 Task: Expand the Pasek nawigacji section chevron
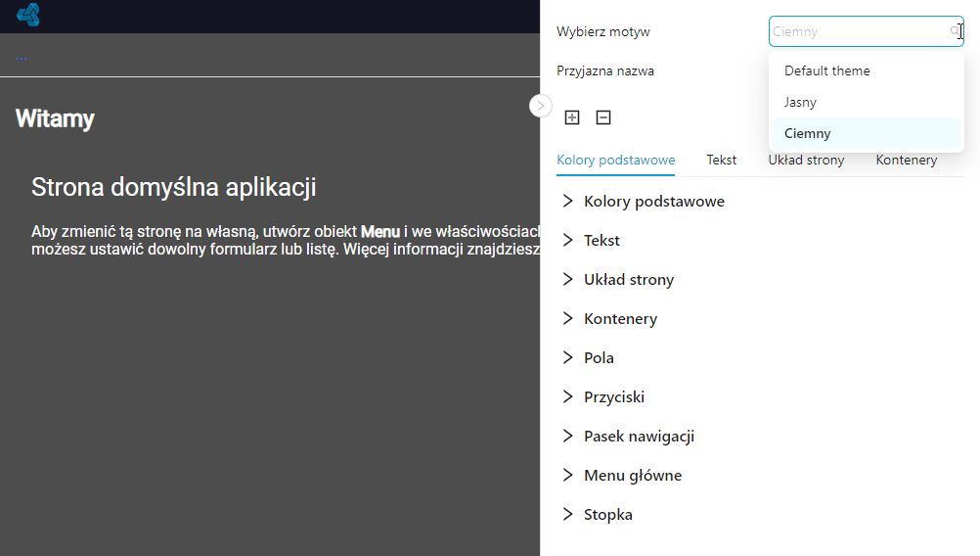(567, 436)
